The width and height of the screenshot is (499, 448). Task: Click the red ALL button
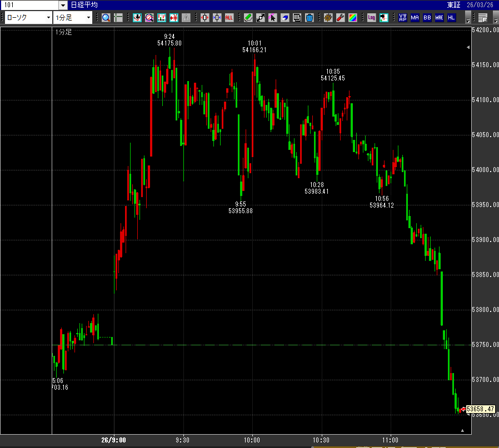[229, 18]
